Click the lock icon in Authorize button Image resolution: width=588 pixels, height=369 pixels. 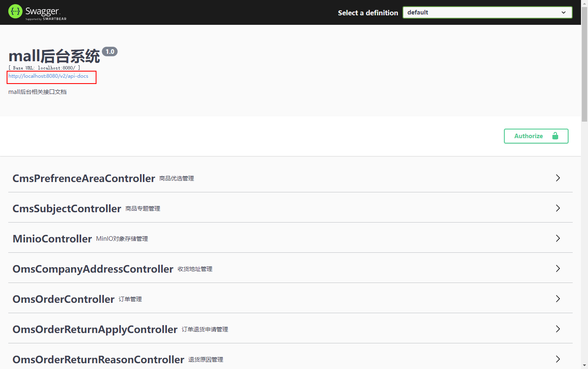pos(555,136)
